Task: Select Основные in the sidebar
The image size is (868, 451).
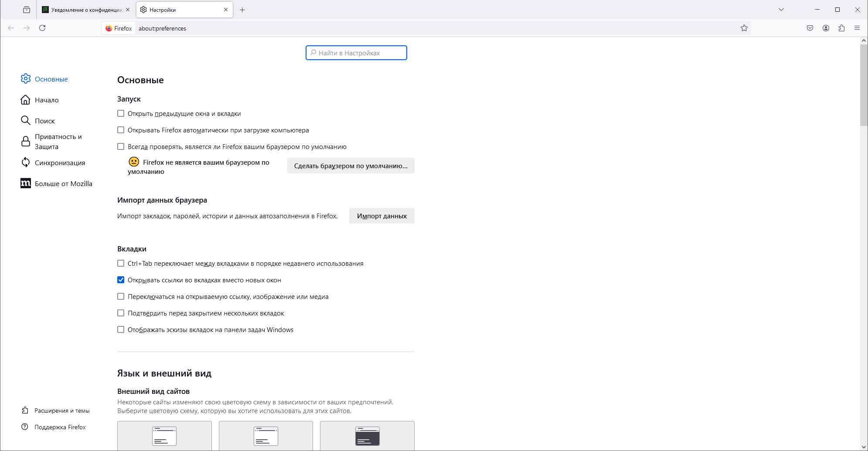Action: 44,79
